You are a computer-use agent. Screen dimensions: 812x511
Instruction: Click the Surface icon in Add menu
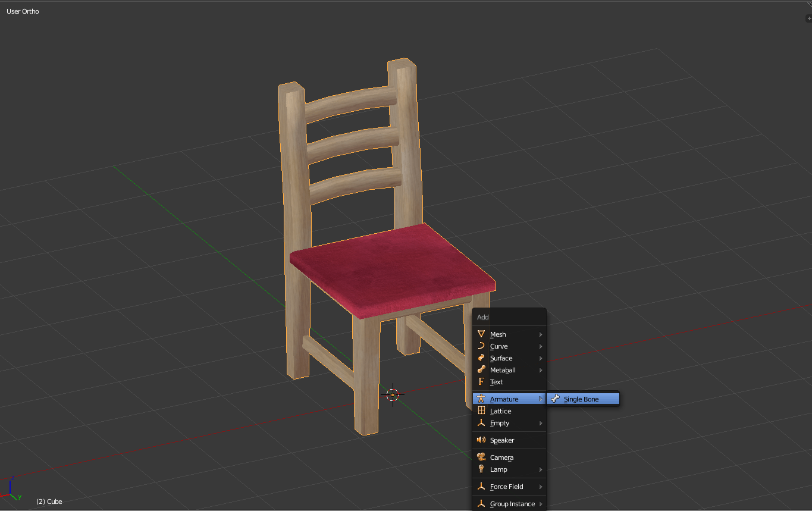(x=481, y=358)
